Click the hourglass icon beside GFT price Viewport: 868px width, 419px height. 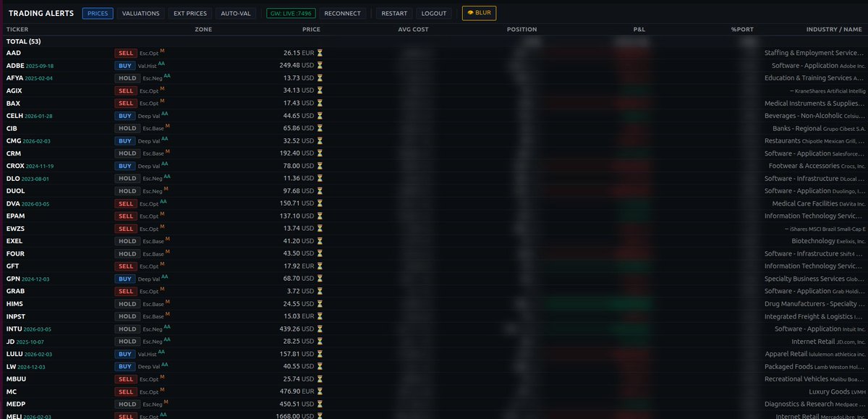point(320,266)
